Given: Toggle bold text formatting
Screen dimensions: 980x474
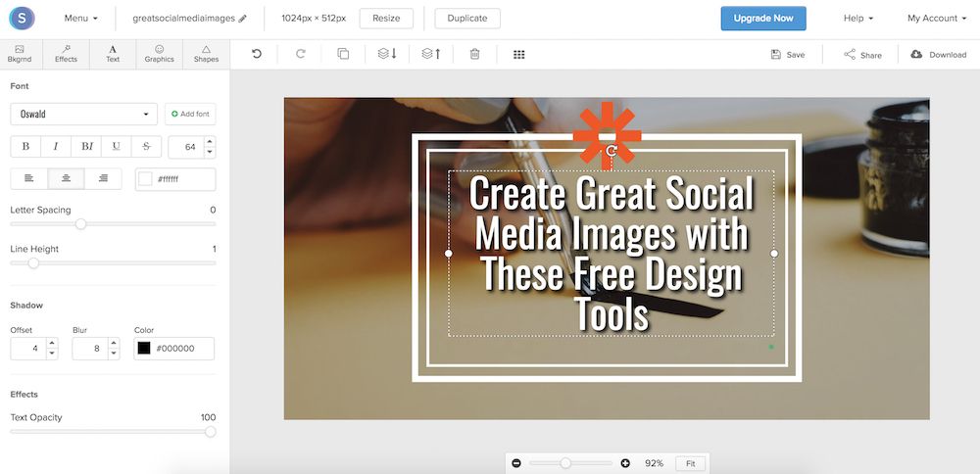Looking at the screenshot, I should coord(25,147).
